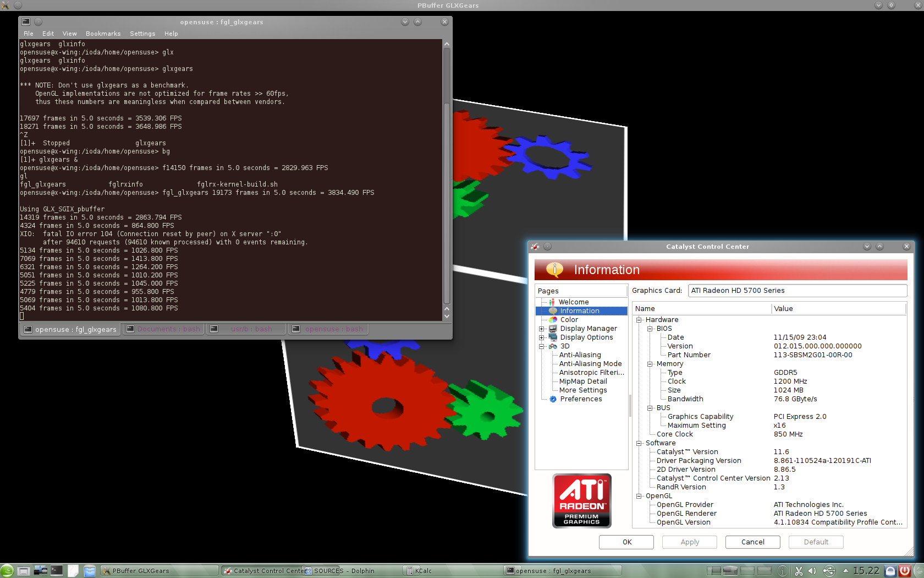Select the 'Documents : bash' Konsole tab
The width and height of the screenshot is (924, 578).
click(x=163, y=329)
